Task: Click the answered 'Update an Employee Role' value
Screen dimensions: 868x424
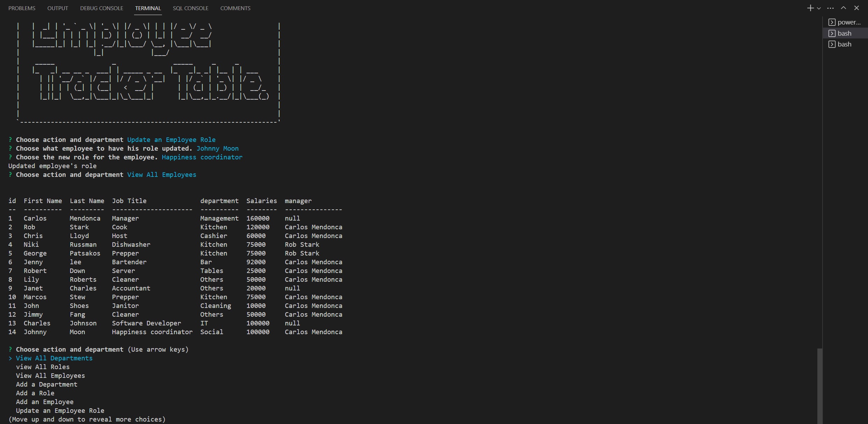Action: click(171, 140)
